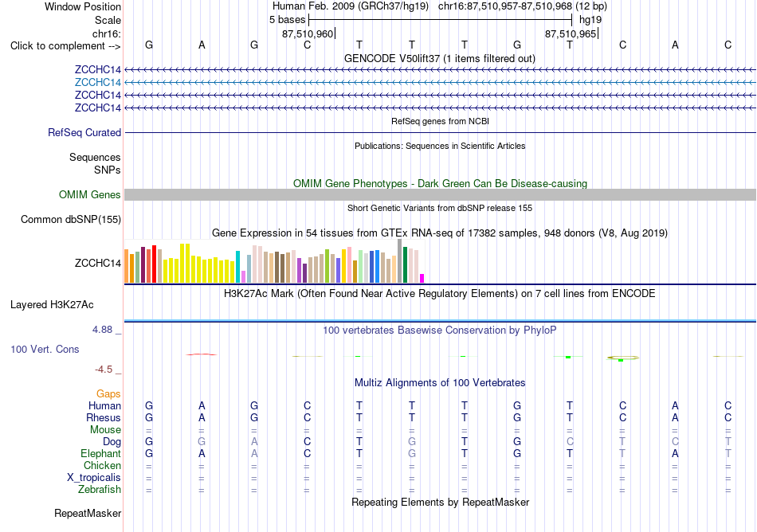Select the Elephant alignment row label
757x532 pixels.
pyautogui.click(x=100, y=453)
